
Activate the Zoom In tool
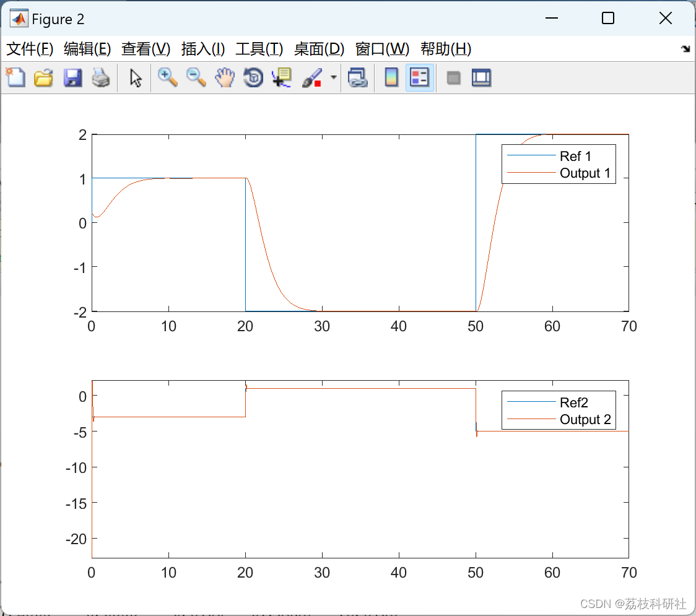coord(167,77)
